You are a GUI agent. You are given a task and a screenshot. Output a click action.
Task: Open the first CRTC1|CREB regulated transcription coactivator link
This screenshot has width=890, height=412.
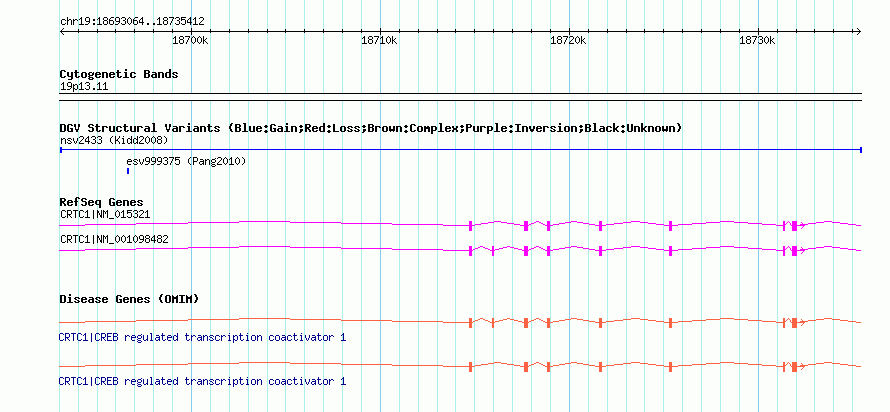202,338
